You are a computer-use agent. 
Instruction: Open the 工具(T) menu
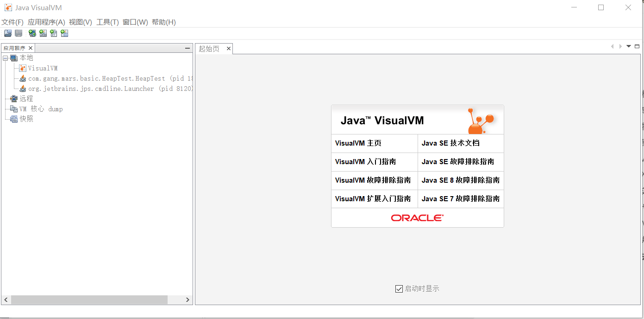(107, 22)
